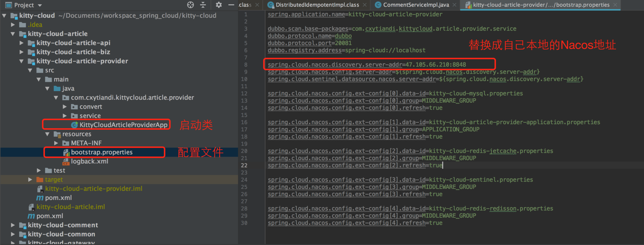Open Project panel settings gear
Screen dimensions: 644x245
219,5
